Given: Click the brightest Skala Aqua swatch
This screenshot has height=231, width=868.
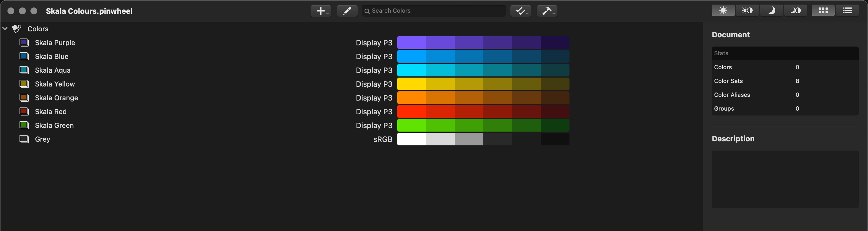Looking at the screenshot, I should pos(411,70).
